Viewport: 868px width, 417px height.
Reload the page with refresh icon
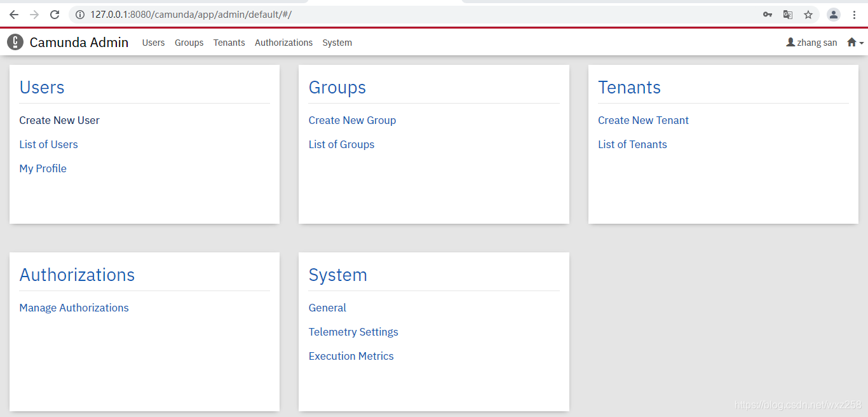pyautogui.click(x=55, y=15)
